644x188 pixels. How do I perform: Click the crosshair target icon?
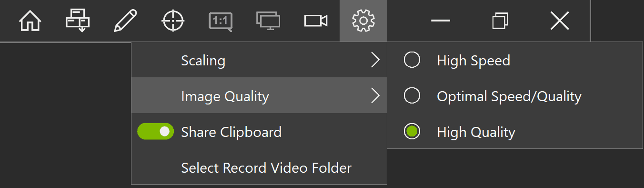[x=173, y=21]
